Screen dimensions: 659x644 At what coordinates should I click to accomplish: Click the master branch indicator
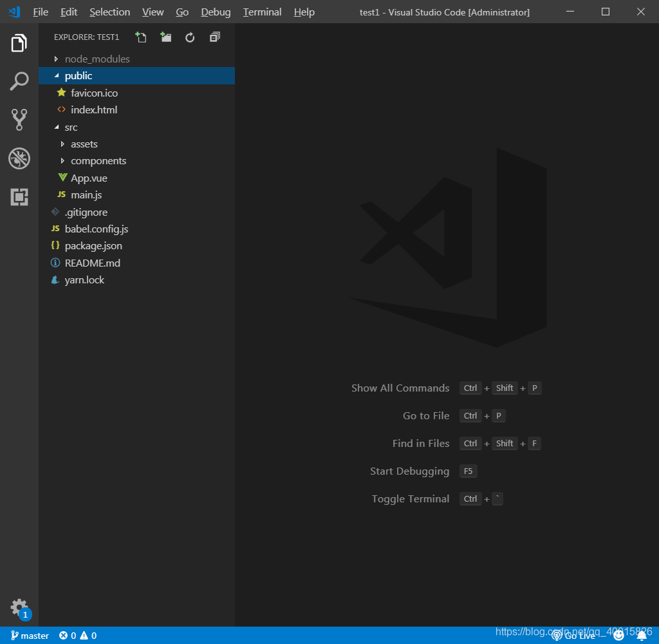click(x=30, y=636)
